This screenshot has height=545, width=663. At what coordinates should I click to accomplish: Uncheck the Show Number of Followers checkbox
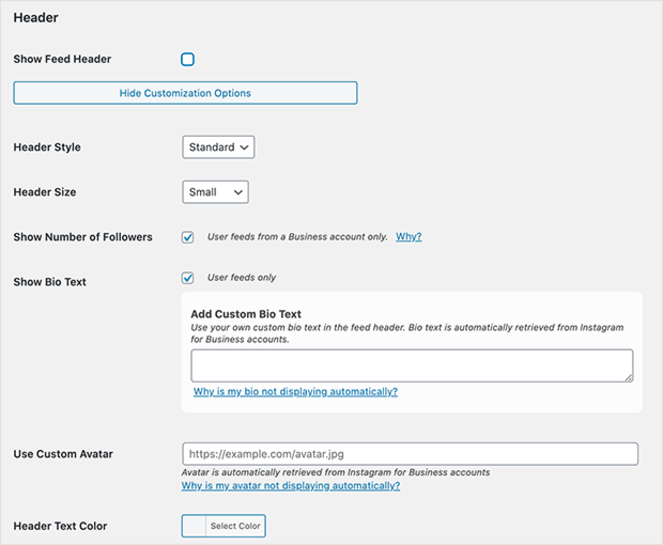[x=187, y=237]
